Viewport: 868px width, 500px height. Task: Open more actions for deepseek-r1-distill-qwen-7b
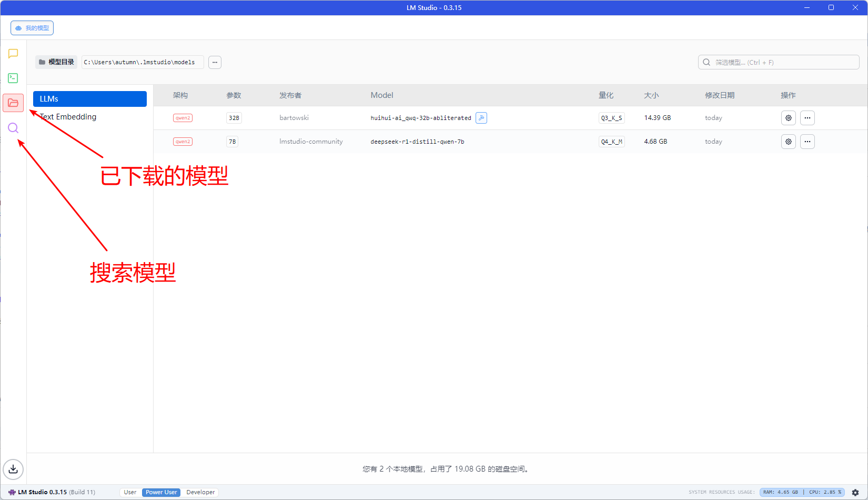pos(808,142)
